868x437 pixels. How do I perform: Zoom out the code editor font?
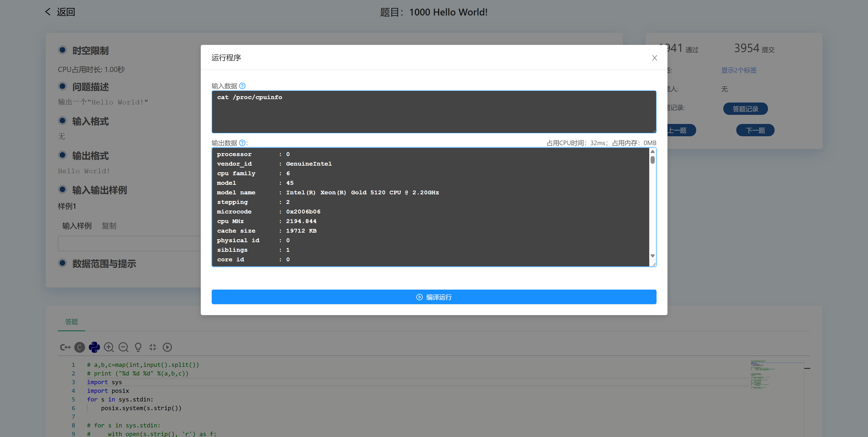[x=123, y=347]
